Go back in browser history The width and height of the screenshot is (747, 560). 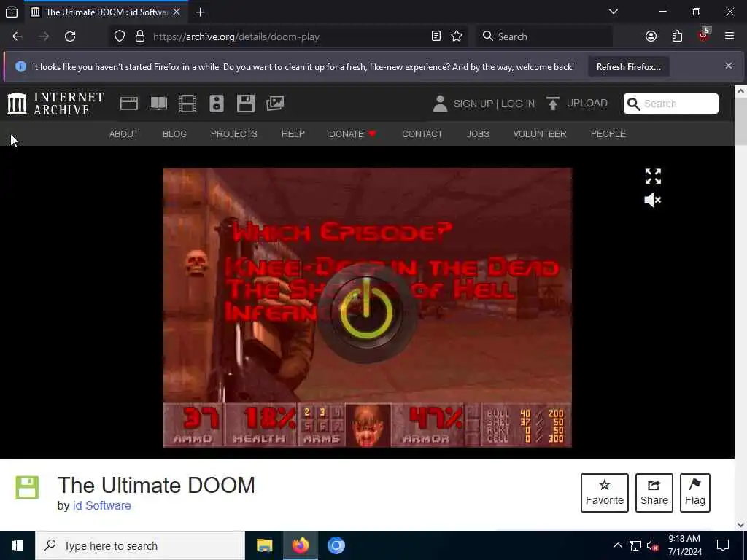[18, 36]
